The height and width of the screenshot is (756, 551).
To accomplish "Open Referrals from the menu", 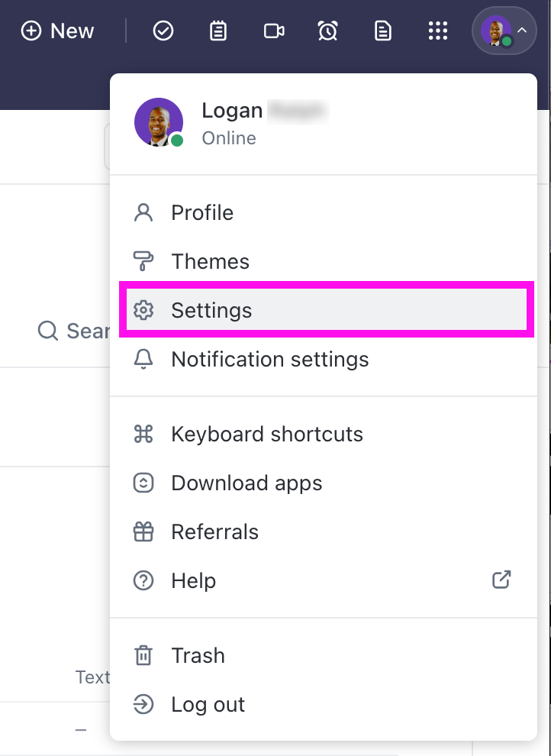I will [x=214, y=531].
